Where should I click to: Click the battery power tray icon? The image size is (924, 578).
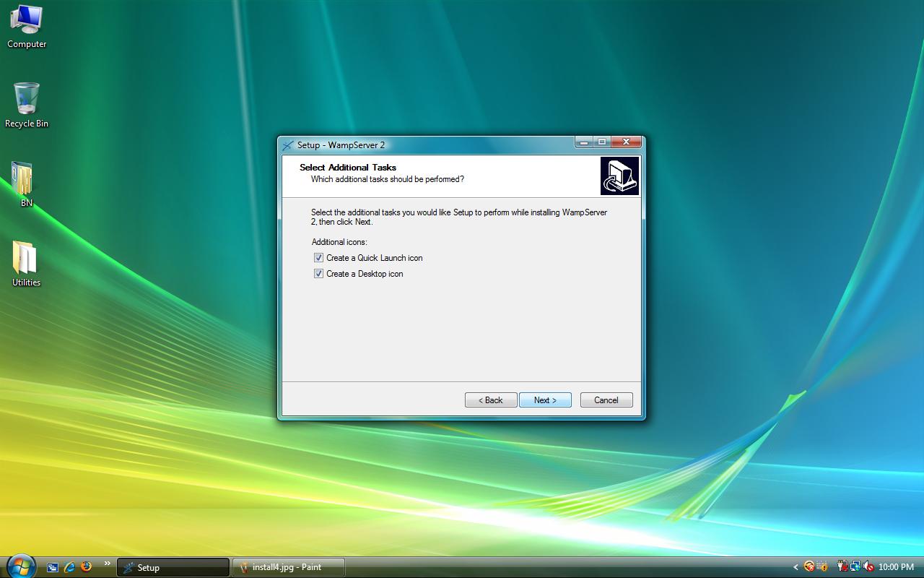click(842, 567)
